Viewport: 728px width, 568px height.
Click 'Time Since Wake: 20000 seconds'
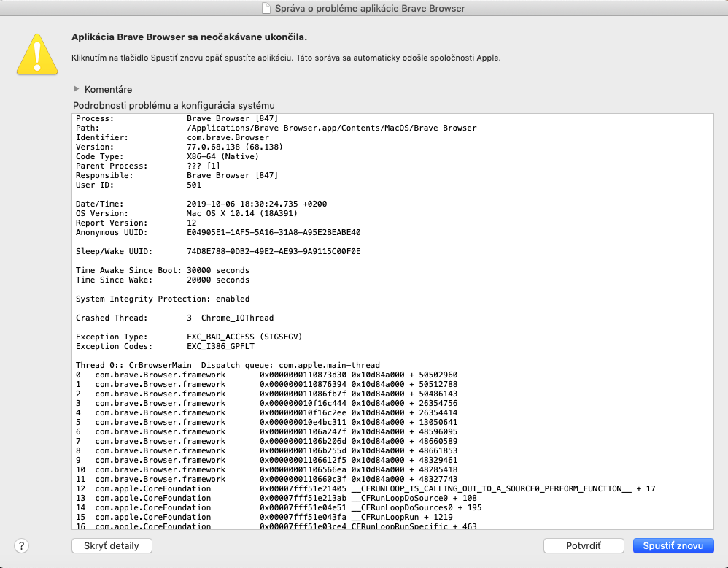tap(163, 280)
